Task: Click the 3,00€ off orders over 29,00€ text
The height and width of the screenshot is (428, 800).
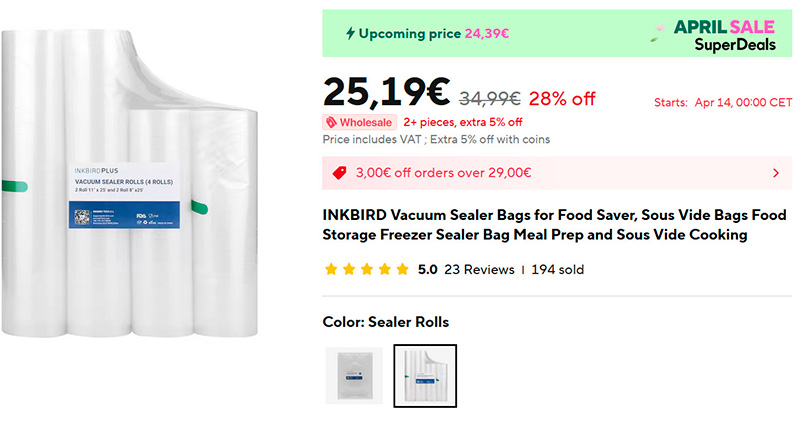Action: tap(443, 173)
